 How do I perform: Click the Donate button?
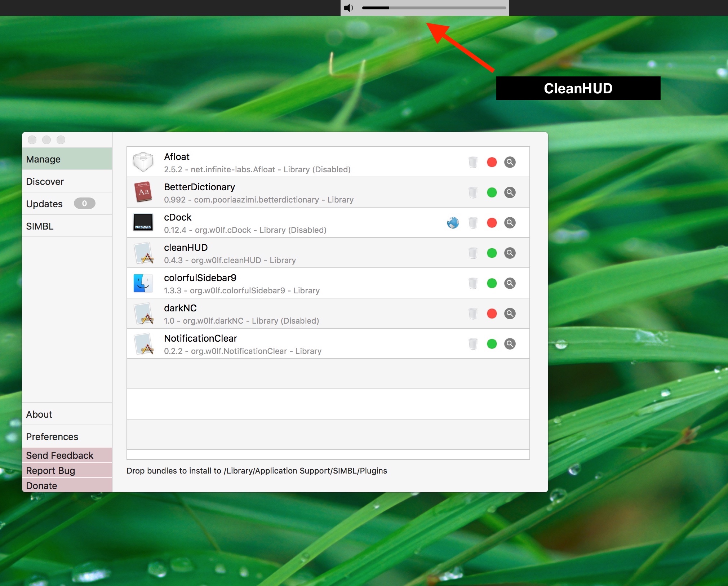pos(67,485)
